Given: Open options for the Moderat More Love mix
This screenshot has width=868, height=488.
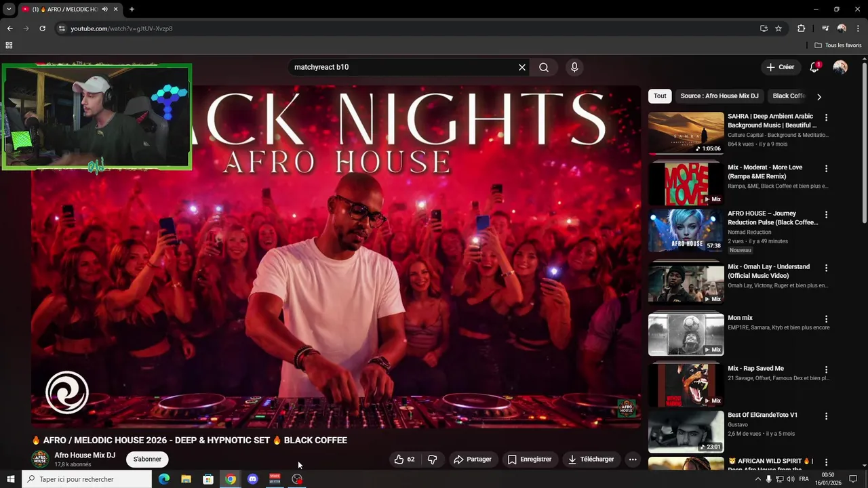Looking at the screenshot, I should (826, 168).
